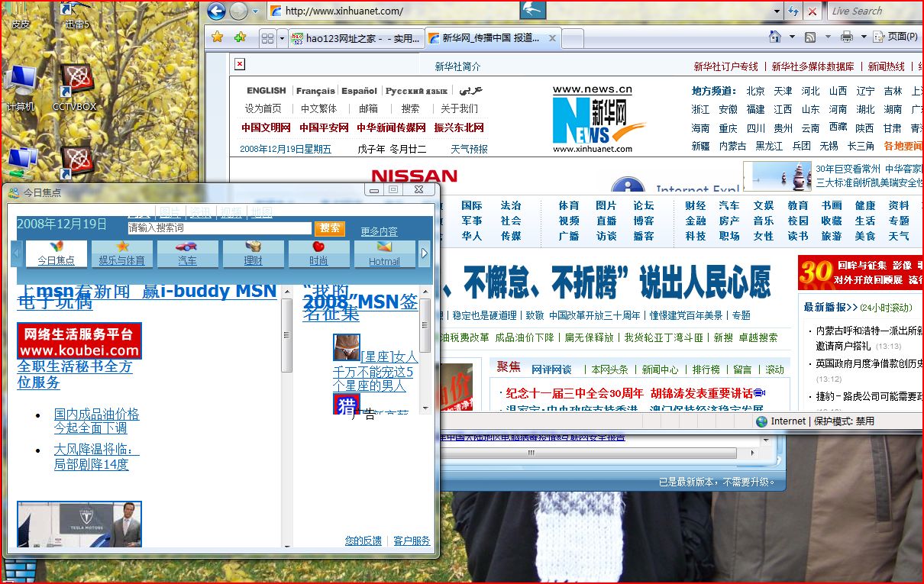Click the IE Refresh button
This screenshot has height=584, width=924.
pos(793,11)
